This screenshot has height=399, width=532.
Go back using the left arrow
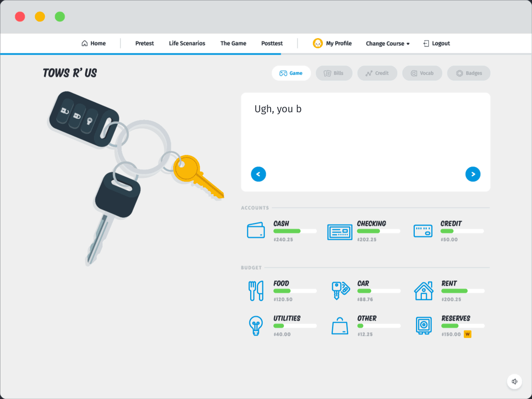pos(259,174)
